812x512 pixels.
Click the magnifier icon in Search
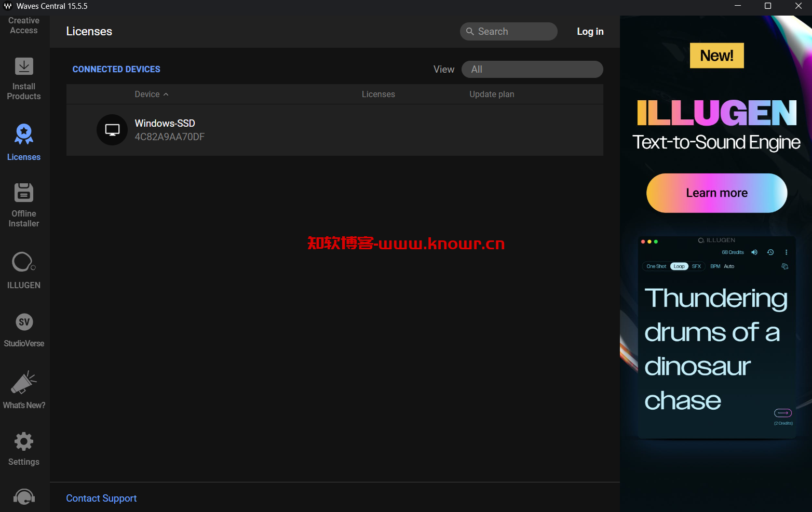[x=470, y=31]
